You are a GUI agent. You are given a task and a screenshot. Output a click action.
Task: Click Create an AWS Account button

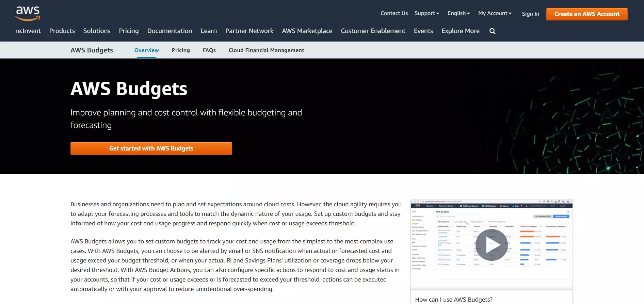(587, 14)
